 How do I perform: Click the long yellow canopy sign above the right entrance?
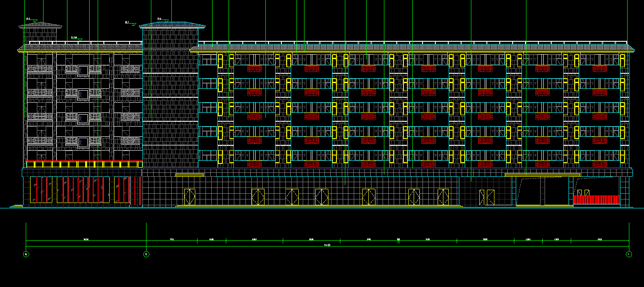(542, 175)
